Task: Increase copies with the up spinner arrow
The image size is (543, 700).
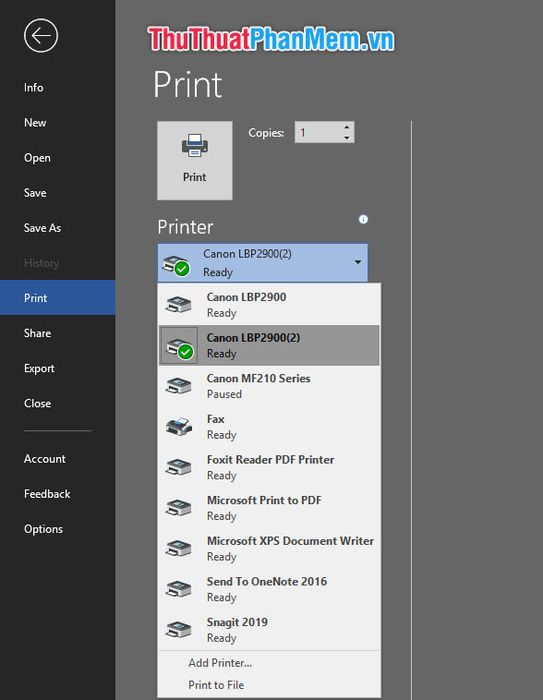Action: pyautogui.click(x=347, y=127)
